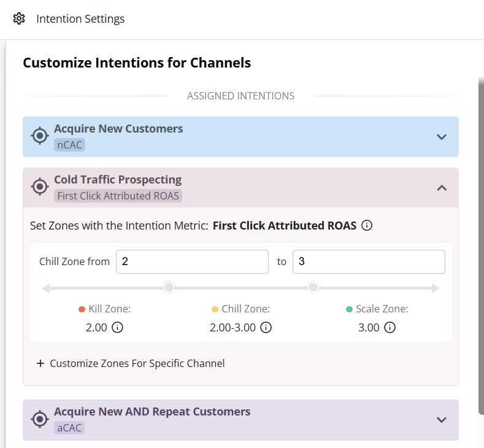This screenshot has height=448, width=484.
Task: Click the Chill Zone 'to' input field
Action: click(x=369, y=261)
